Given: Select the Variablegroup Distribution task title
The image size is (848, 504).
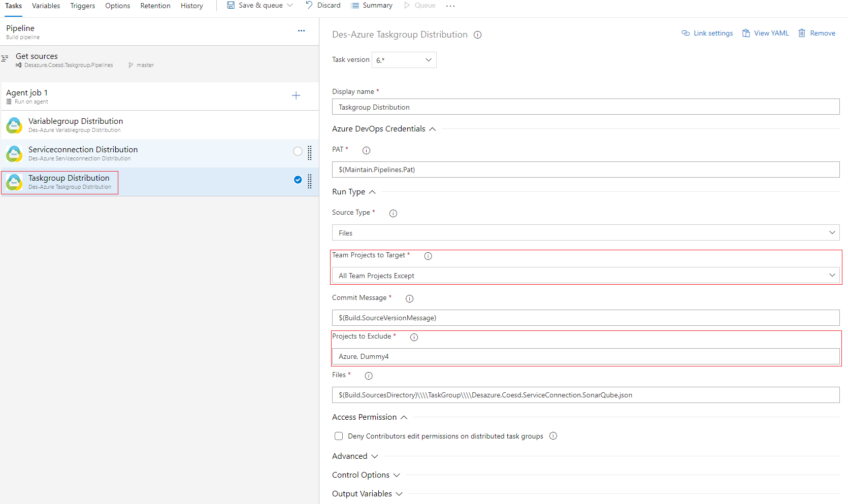Looking at the screenshot, I should tap(76, 121).
